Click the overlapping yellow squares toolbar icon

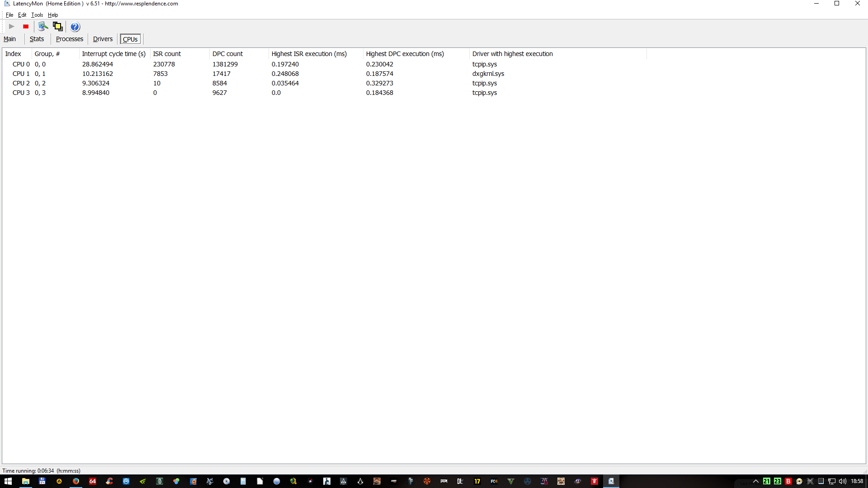(x=57, y=27)
